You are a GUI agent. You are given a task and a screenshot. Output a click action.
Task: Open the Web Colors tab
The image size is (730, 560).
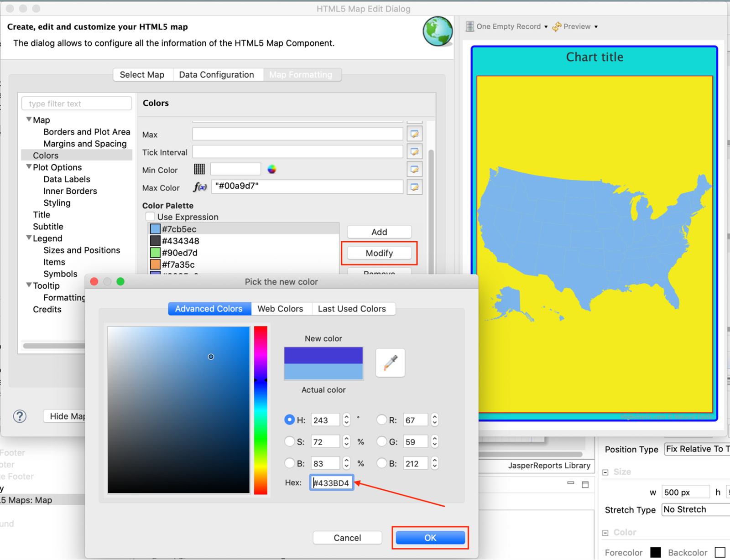pyautogui.click(x=280, y=309)
